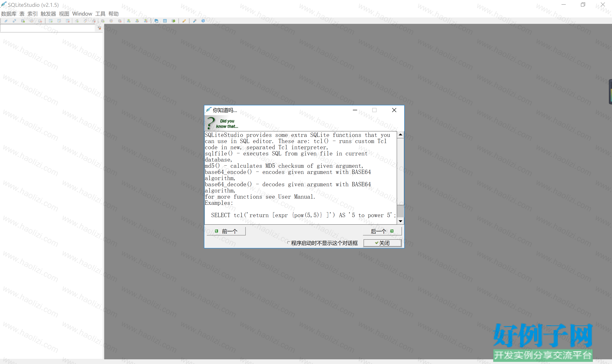The height and width of the screenshot is (364, 612).
Task: Open the 表 menu
Action: coord(22,14)
